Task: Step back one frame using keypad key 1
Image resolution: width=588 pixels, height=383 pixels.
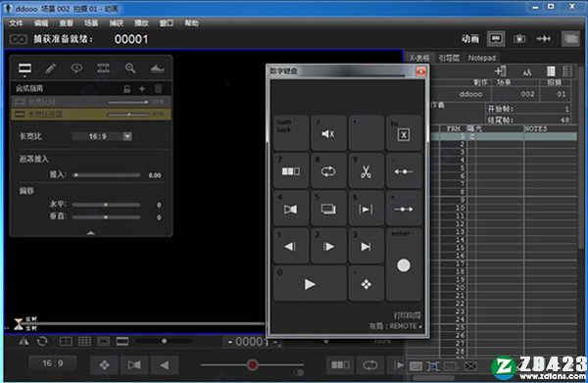Action: point(291,246)
